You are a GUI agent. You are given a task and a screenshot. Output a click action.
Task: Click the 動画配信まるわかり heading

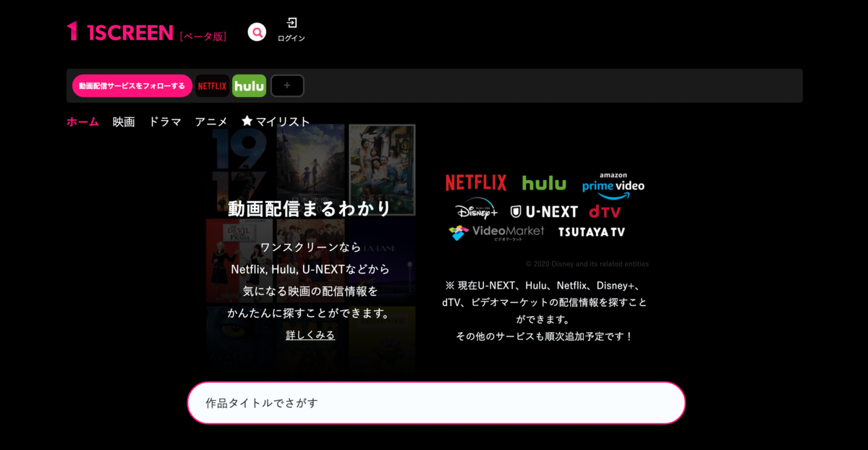click(x=310, y=208)
